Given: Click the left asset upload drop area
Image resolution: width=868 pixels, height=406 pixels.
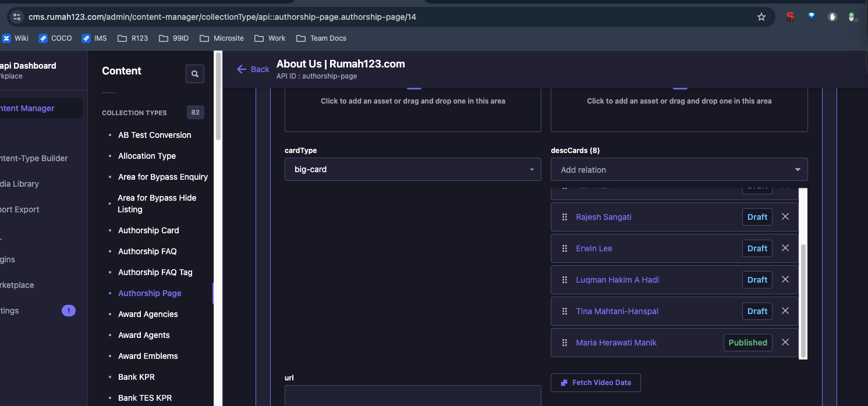Looking at the screenshot, I should (413, 109).
